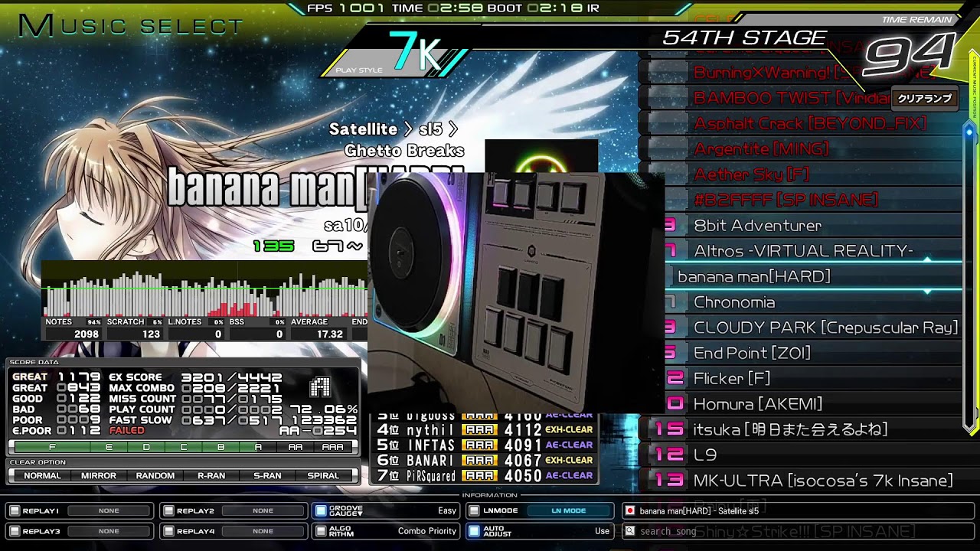Open the sl5 folder breadcrumb
980x551 pixels.
(430, 129)
